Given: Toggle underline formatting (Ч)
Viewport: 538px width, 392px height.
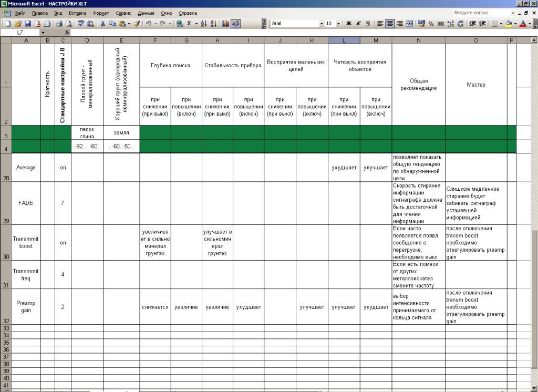Looking at the screenshot, I should point(368,24).
